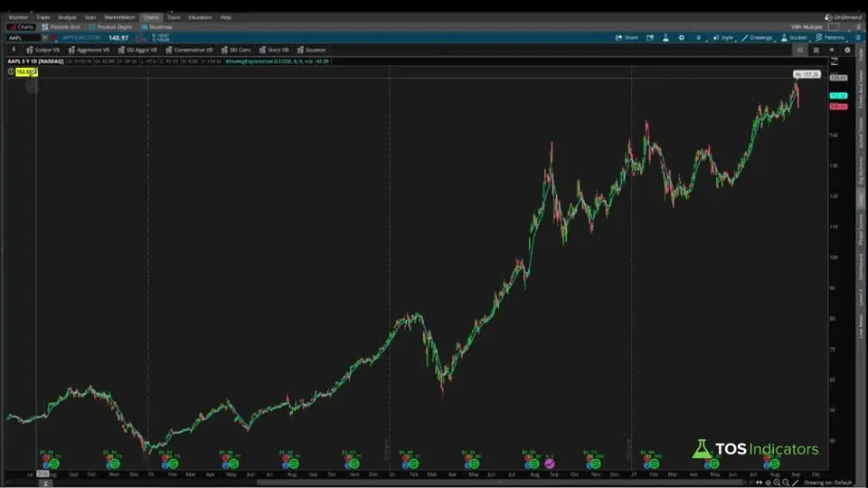
Task: Go to the MarketWatch tab
Action: [119, 17]
